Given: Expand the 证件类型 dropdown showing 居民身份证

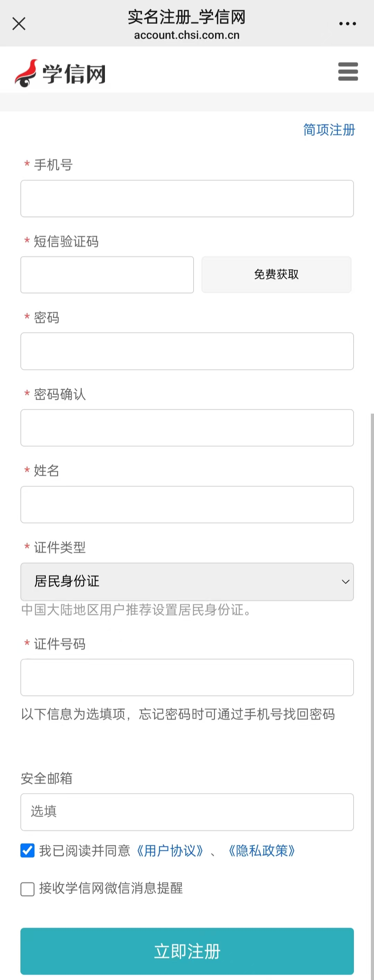Looking at the screenshot, I should pos(187,581).
